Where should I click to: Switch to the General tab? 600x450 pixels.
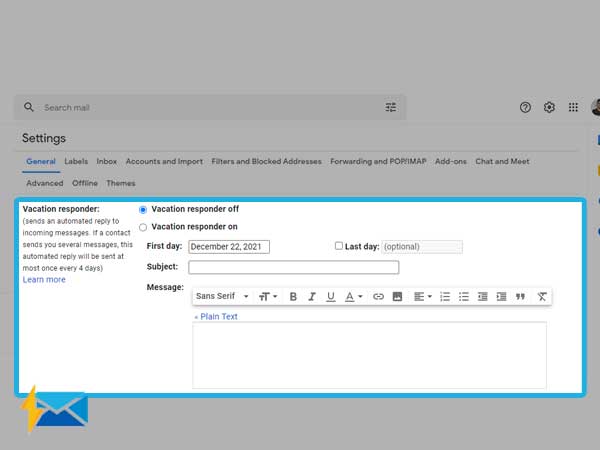click(x=41, y=161)
